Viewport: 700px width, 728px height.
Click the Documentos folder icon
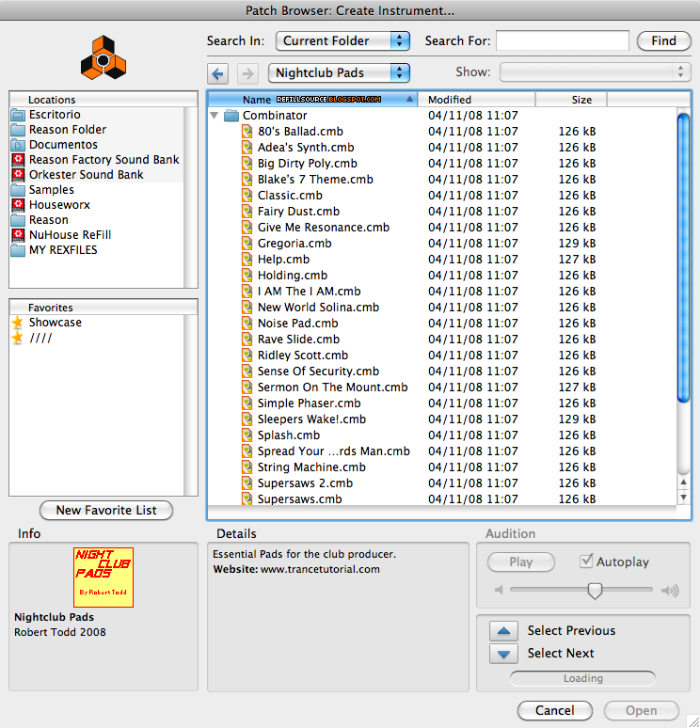point(18,145)
